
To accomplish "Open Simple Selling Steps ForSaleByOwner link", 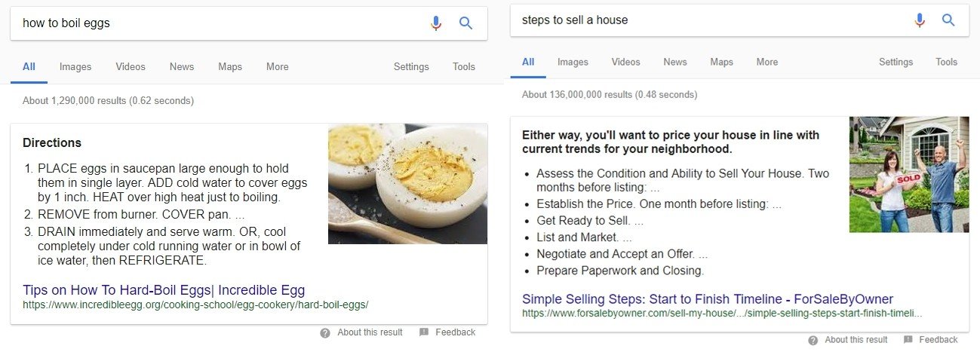I will 707,299.
